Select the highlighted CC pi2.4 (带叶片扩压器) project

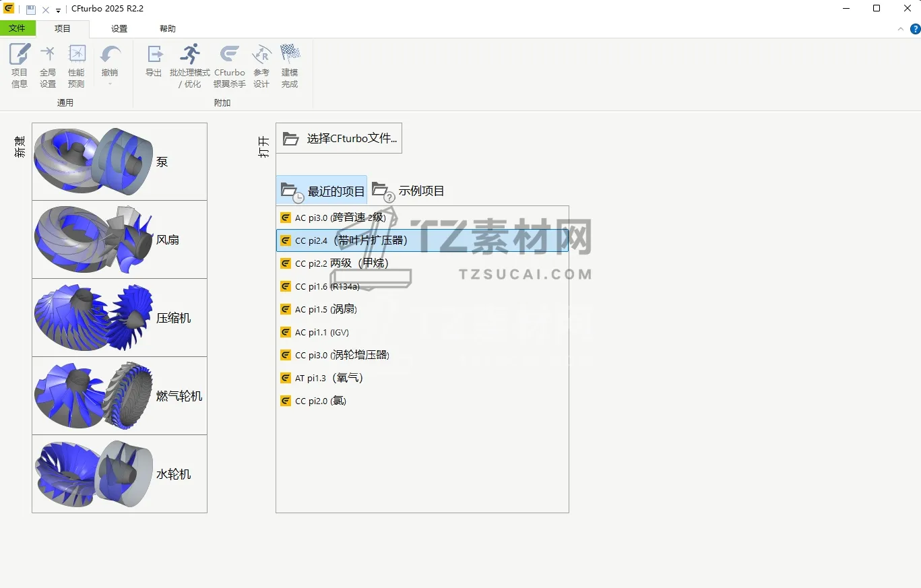pyautogui.click(x=422, y=240)
